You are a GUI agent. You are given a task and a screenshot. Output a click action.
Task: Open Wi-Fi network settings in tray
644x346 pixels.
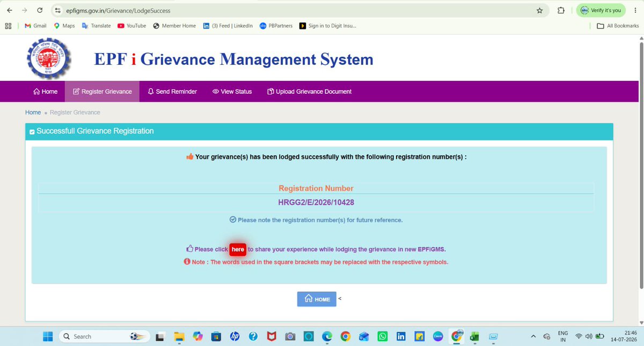pyautogui.click(x=579, y=336)
